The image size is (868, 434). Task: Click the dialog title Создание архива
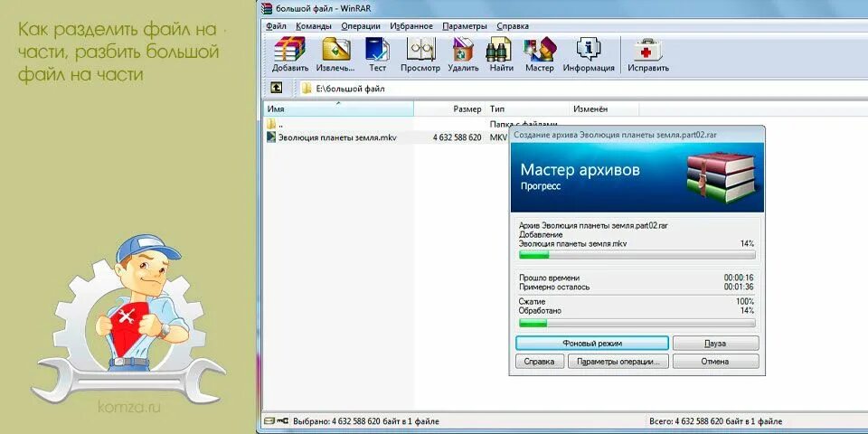(616, 134)
